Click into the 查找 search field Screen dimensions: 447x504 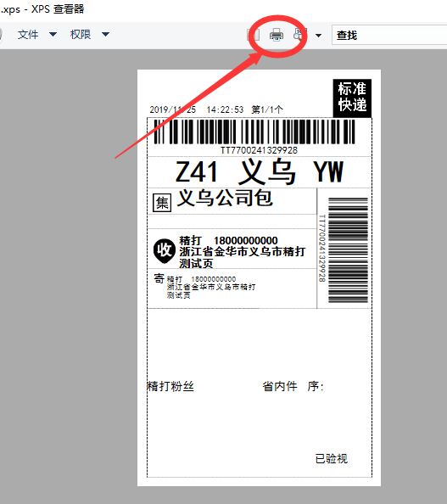point(389,35)
